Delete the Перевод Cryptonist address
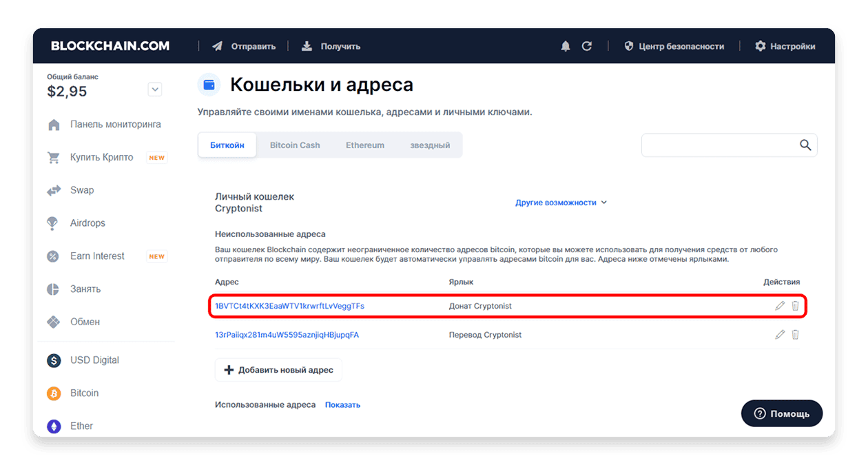This screenshot has width=868, height=465. [x=795, y=335]
